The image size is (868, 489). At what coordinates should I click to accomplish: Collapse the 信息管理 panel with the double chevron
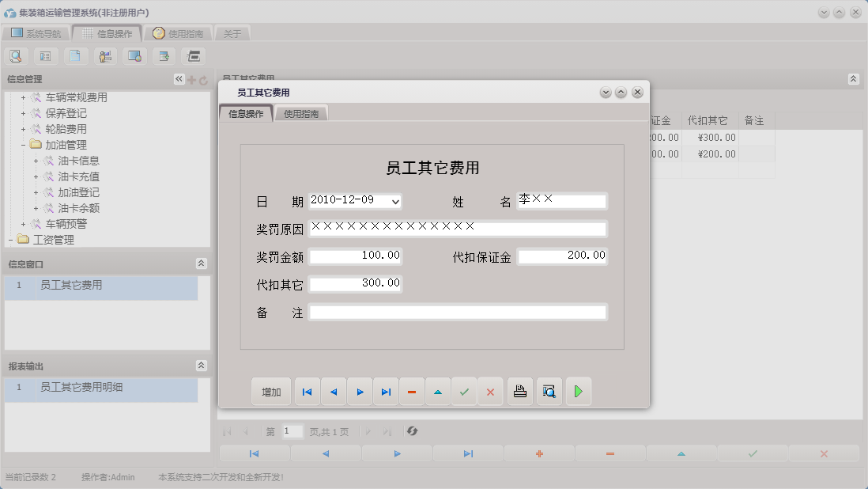click(x=178, y=78)
